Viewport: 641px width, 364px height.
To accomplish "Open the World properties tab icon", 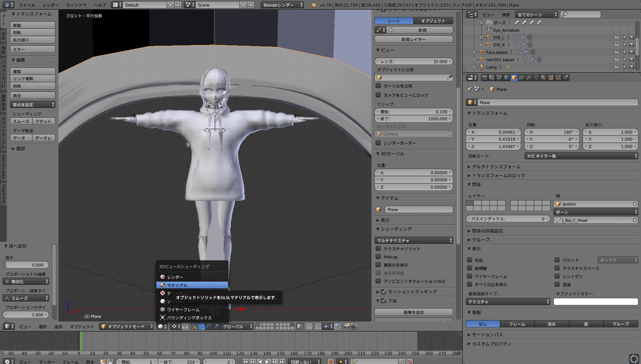I will point(506,78).
